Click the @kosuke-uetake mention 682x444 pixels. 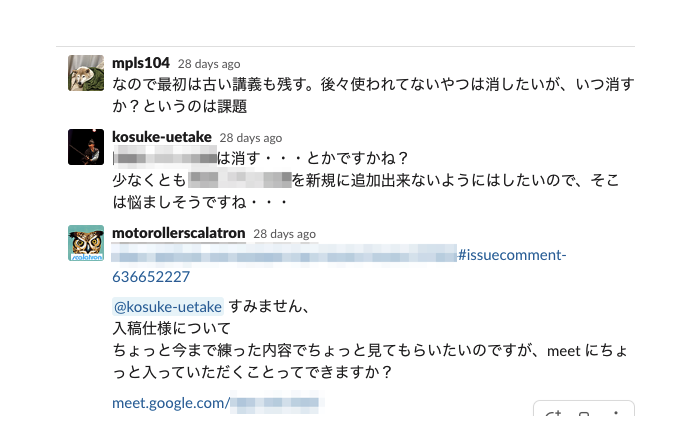tap(168, 307)
